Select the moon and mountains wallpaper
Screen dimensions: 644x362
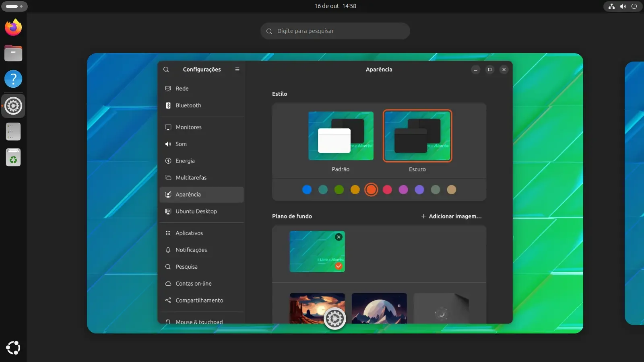tap(379, 308)
